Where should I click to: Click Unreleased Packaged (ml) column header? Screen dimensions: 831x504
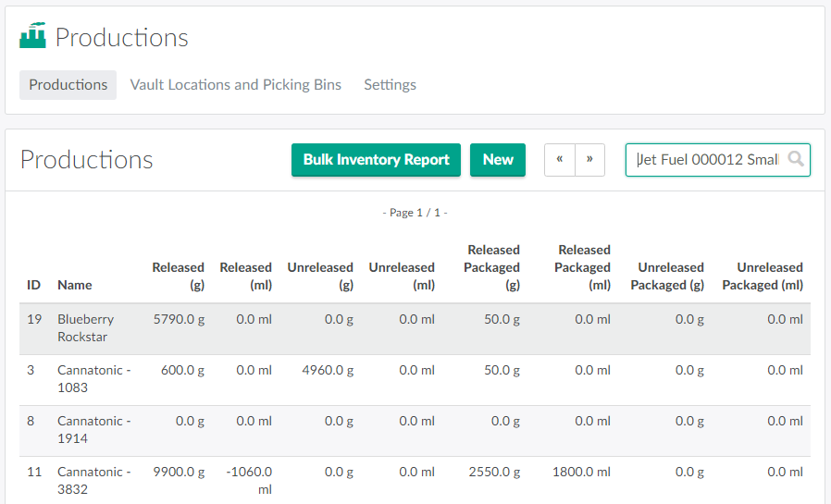pos(763,276)
